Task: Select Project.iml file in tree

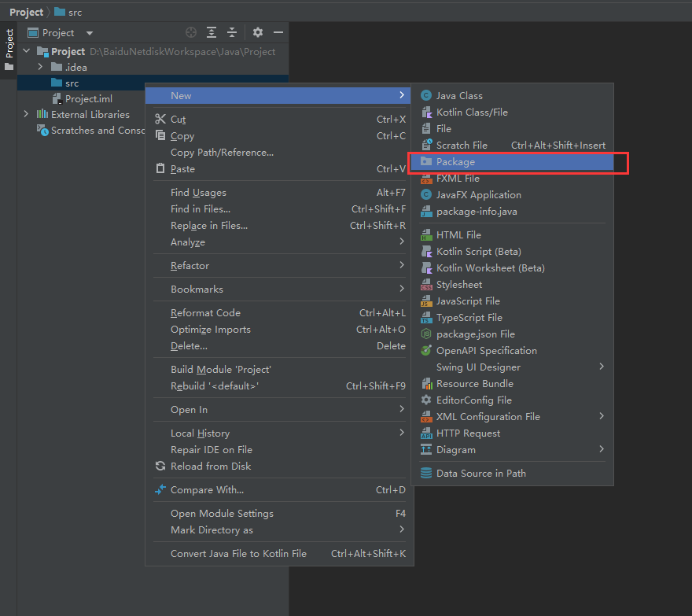Action: [x=88, y=98]
